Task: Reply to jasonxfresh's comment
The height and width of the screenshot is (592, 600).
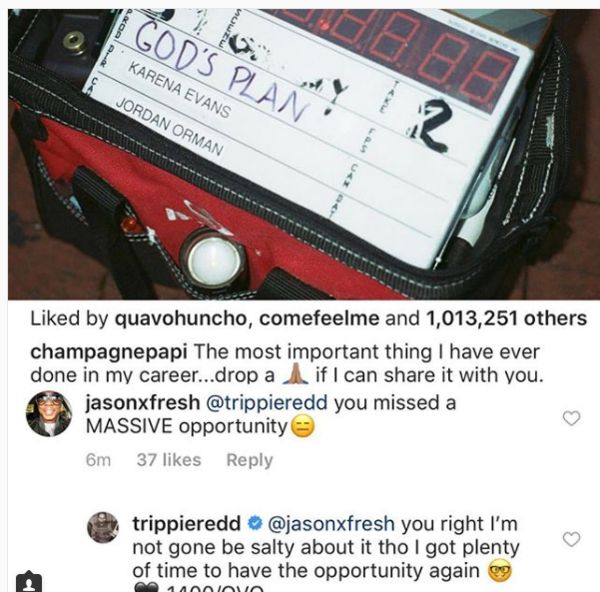Action: click(x=249, y=460)
